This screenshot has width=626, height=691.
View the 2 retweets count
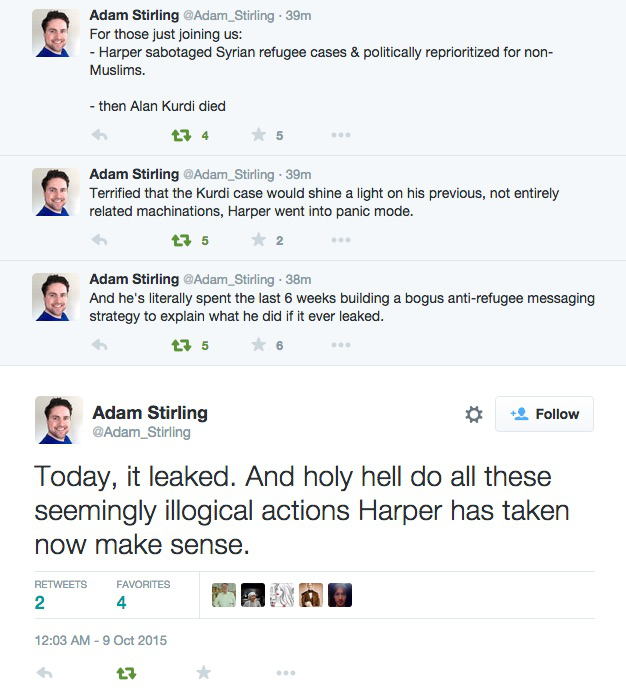[39, 602]
